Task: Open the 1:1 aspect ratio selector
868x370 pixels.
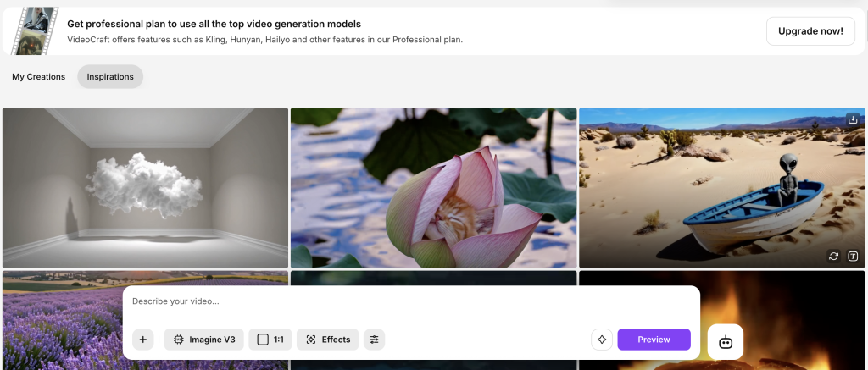Action: click(270, 340)
